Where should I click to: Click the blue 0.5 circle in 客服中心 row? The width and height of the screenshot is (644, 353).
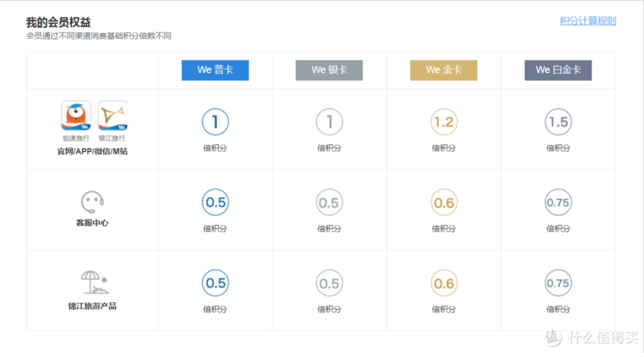pyautogui.click(x=215, y=203)
